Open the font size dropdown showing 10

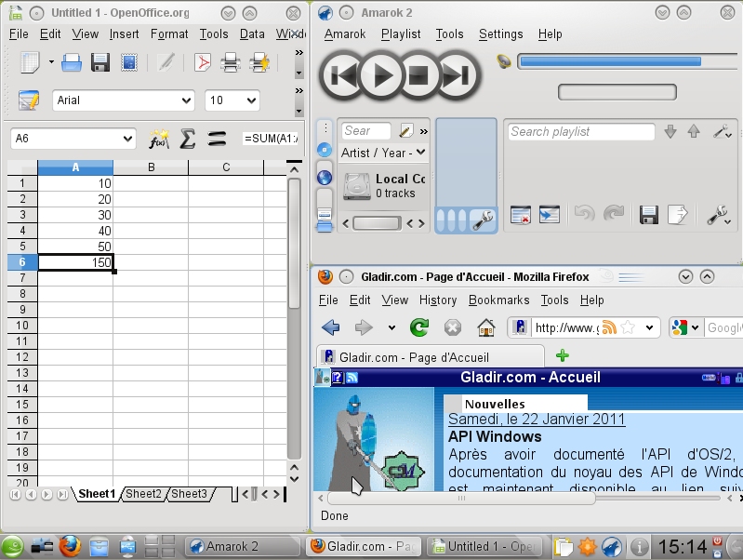(251, 100)
